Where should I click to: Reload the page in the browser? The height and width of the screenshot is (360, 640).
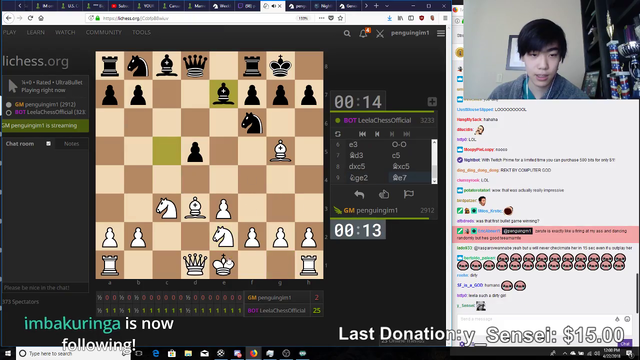30,18
